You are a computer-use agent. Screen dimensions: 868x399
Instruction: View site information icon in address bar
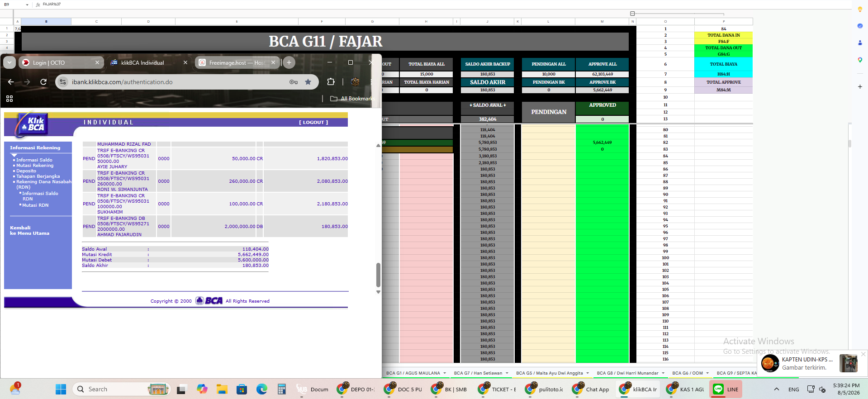63,82
